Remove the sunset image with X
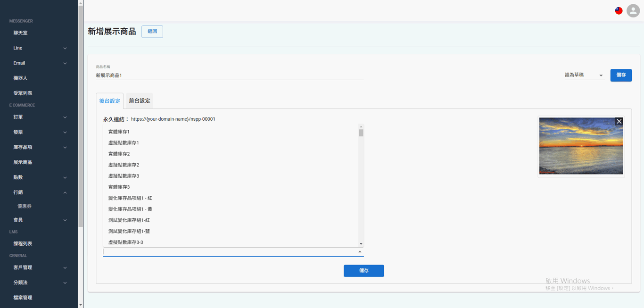This screenshot has height=308, width=644. 619,122
